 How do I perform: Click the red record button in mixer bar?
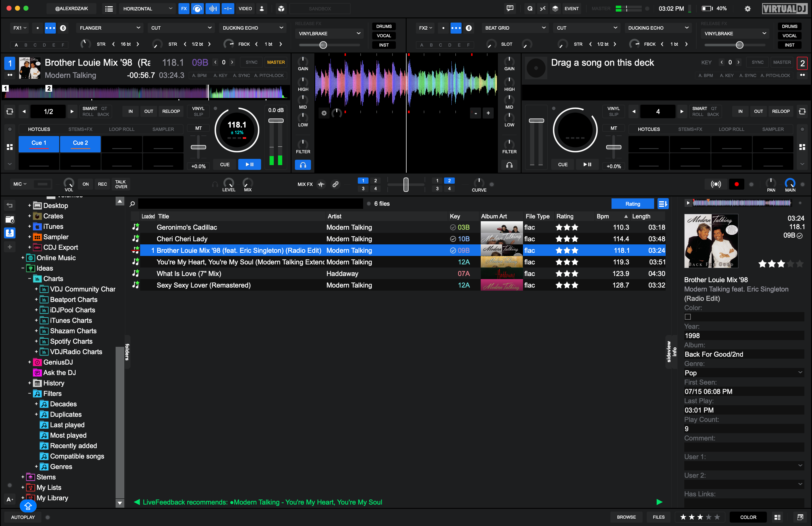[736, 185]
